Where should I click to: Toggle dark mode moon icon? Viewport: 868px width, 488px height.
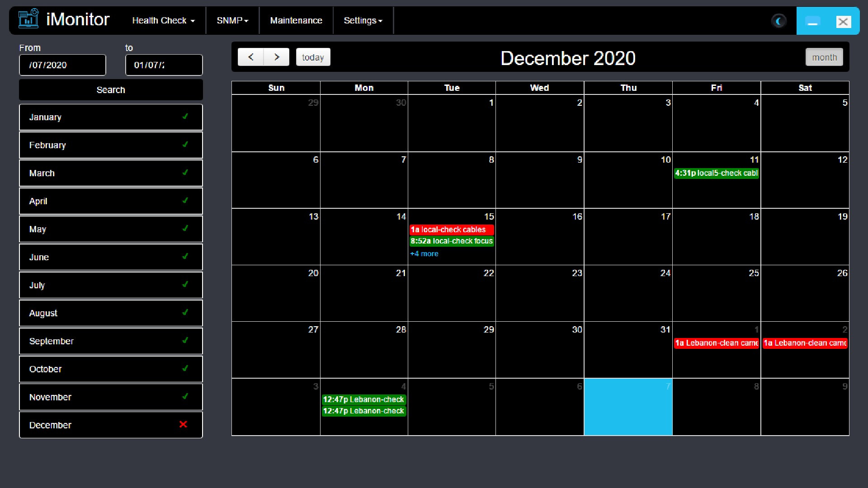pos(778,21)
